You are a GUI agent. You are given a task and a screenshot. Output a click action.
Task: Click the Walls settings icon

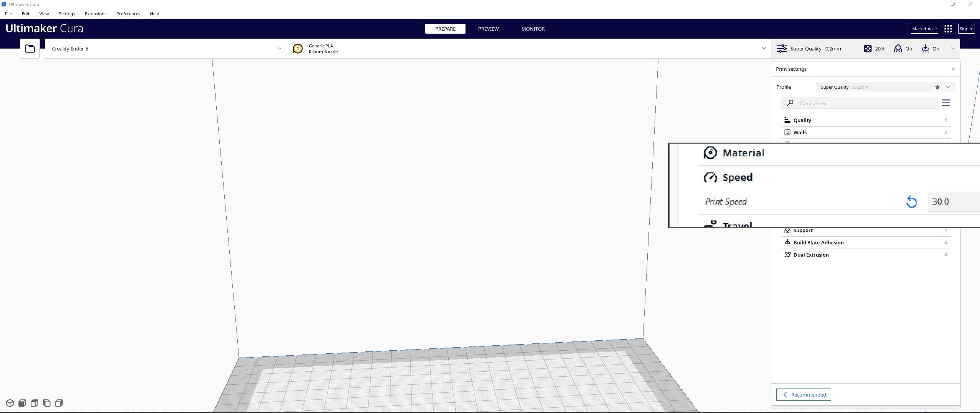(788, 132)
